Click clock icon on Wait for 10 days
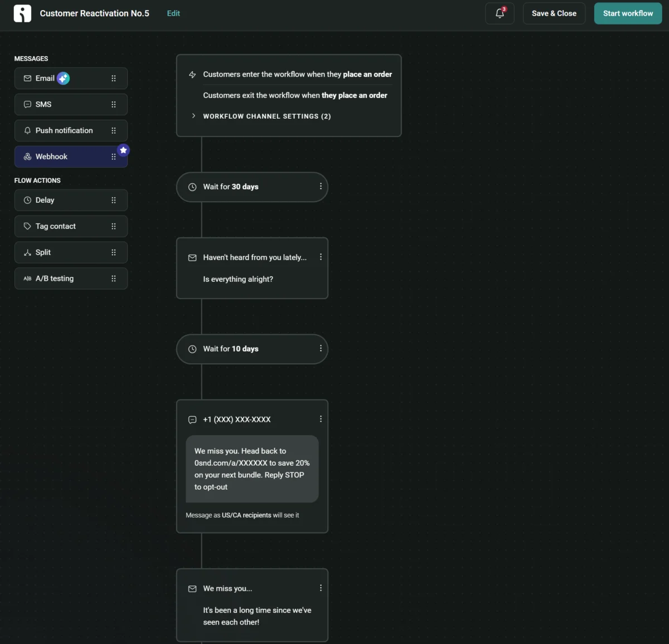The height and width of the screenshot is (644, 669). (x=192, y=349)
